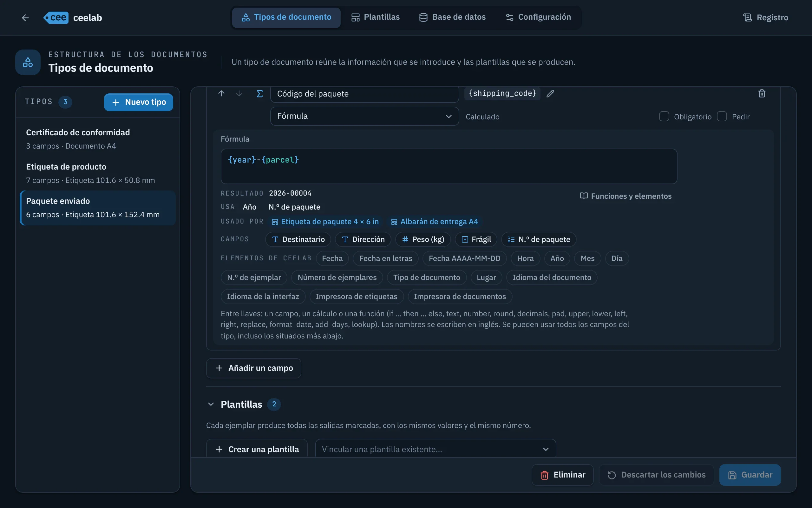Open the Registro log
The width and height of the screenshot is (812, 508).
pos(765,17)
